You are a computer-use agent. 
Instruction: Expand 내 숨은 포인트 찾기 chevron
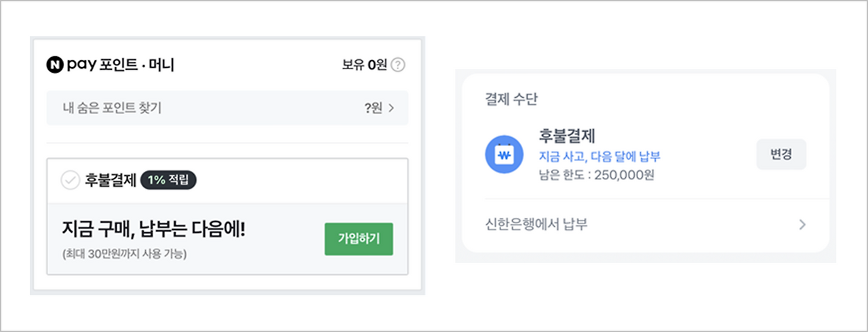pyautogui.click(x=391, y=108)
